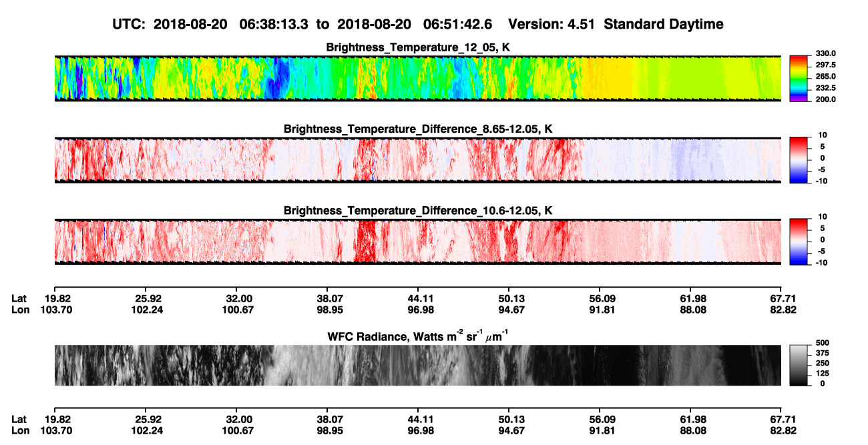Click latitude 38.07 beneath the WFC Radiance strip
Screen dimensions: 868x445
point(327,419)
